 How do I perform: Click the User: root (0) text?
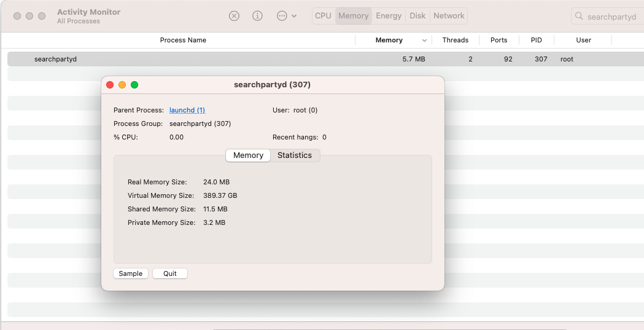point(295,110)
